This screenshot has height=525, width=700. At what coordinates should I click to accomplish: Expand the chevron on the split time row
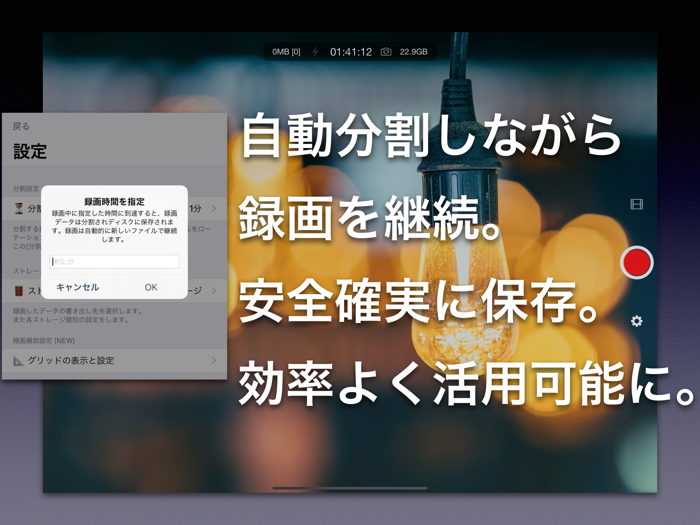coord(214,208)
